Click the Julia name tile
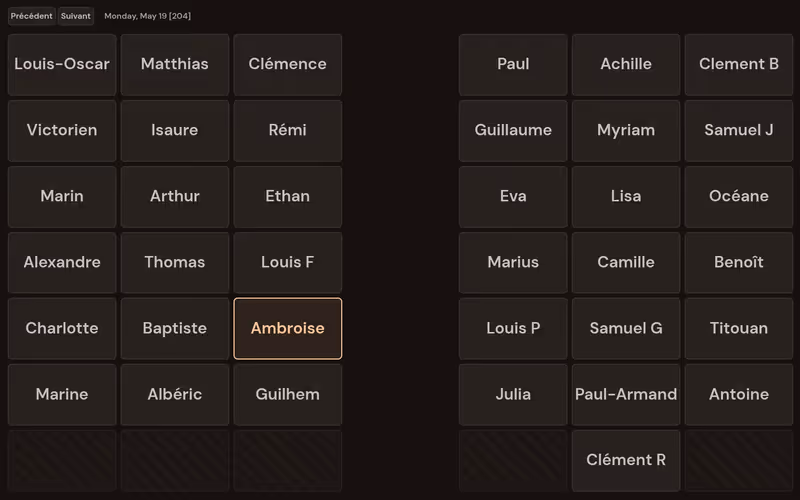The width and height of the screenshot is (800, 500). (513, 395)
